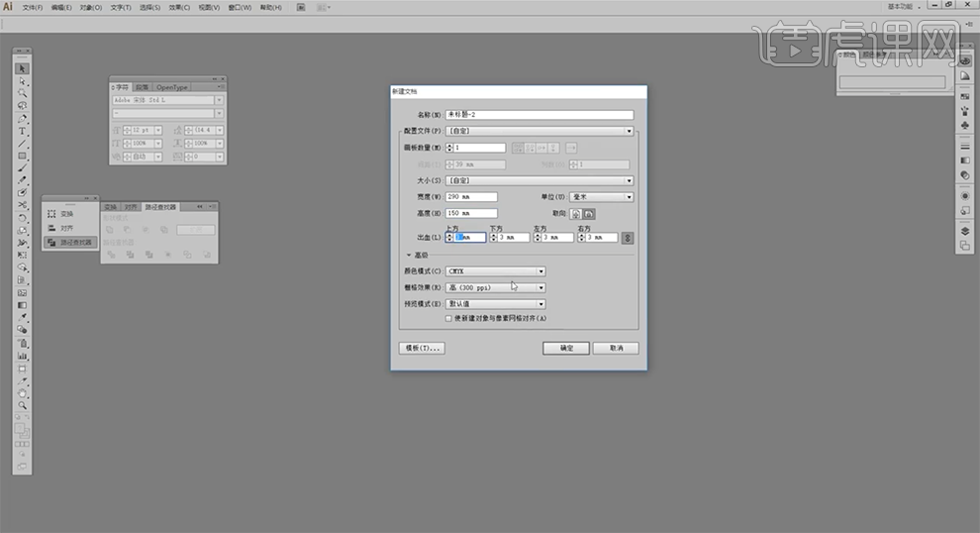
Task: Open the 效果(C) menu
Action: coord(179,8)
